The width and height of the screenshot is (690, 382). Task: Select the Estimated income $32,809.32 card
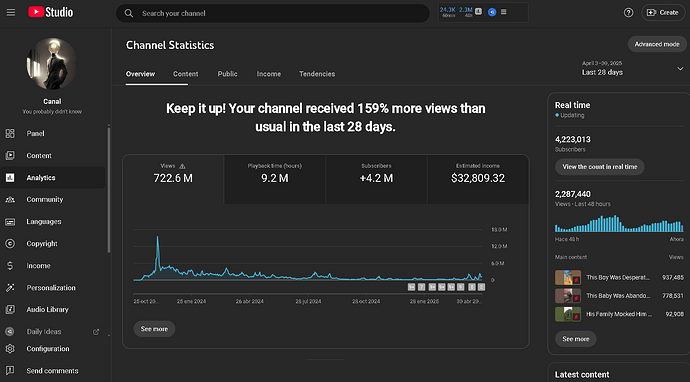tap(478, 179)
